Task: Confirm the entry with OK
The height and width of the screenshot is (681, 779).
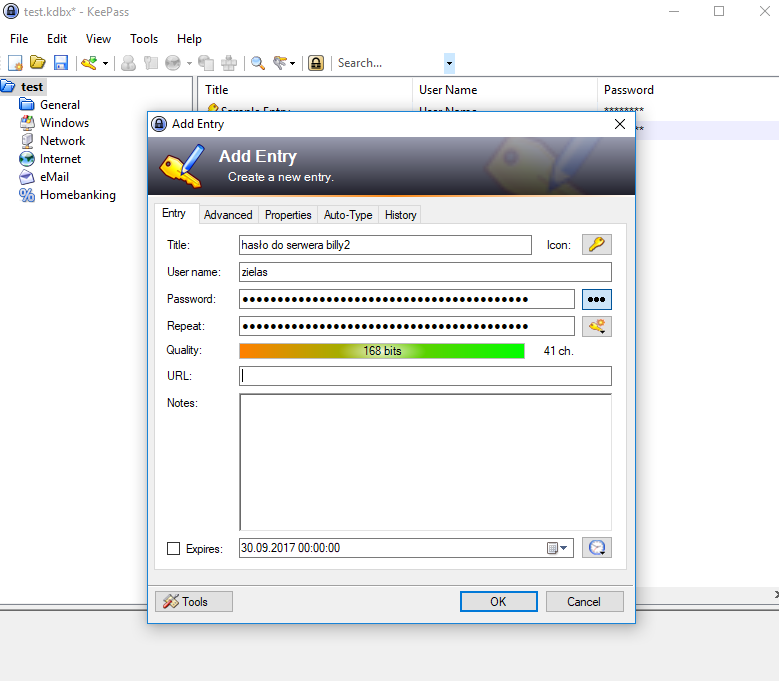Action: click(498, 602)
